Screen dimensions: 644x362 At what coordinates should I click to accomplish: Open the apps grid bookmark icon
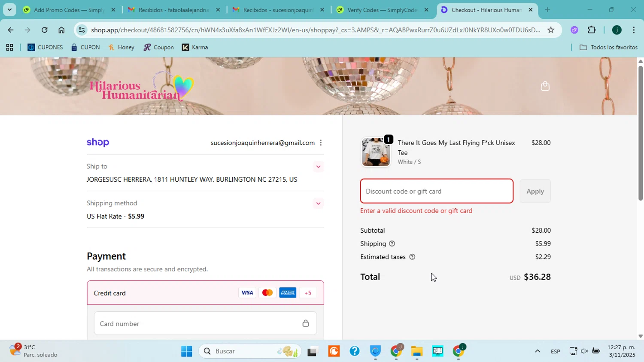(x=9, y=48)
